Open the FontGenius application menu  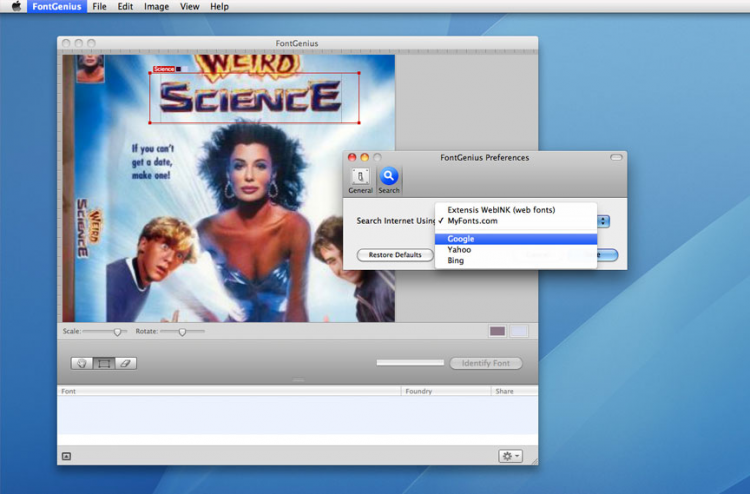57,7
